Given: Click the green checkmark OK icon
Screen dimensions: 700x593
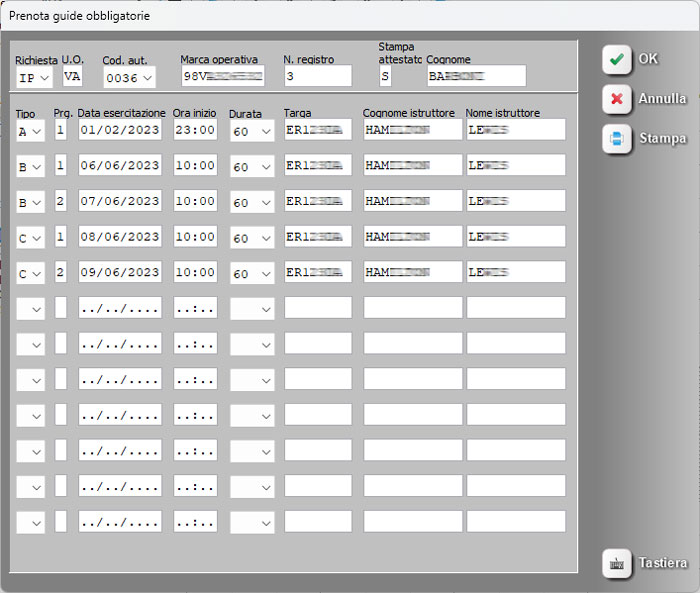Looking at the screenshot, I should click(617, 59).
